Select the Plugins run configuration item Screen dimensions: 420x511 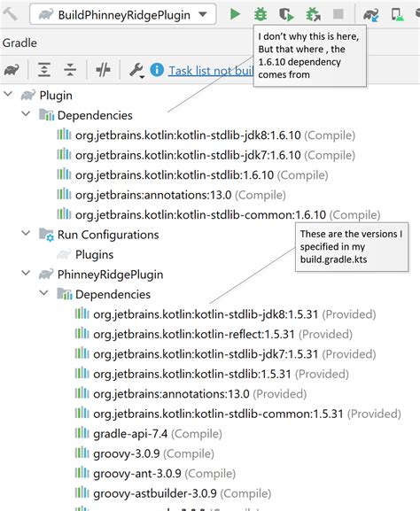[x=94, y=254]
